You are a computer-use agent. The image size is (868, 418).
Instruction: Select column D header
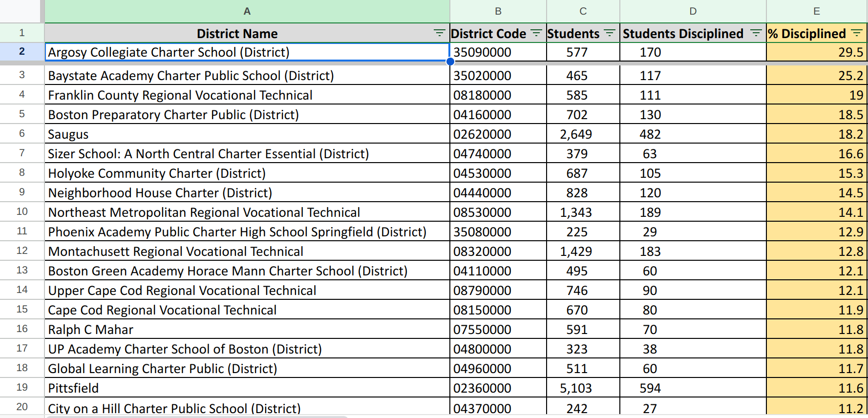(x=693, y=11)
